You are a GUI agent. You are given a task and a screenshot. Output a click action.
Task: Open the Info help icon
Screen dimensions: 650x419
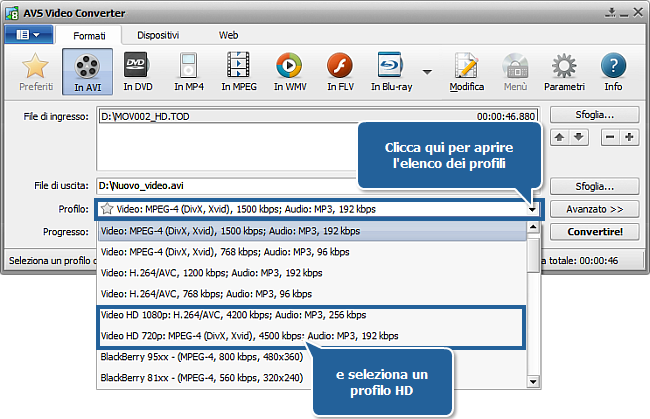pyautogui.click(x=613, y=72)
